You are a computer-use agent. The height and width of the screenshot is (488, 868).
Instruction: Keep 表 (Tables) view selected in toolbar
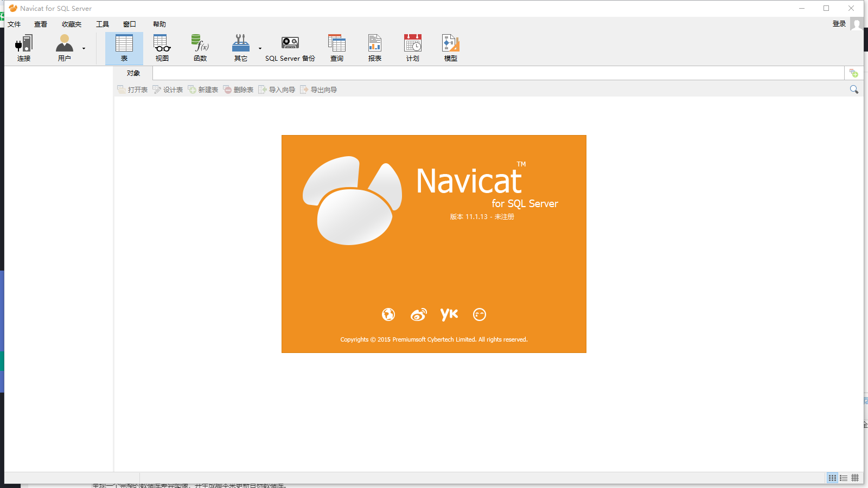click(x=124, y=48)
